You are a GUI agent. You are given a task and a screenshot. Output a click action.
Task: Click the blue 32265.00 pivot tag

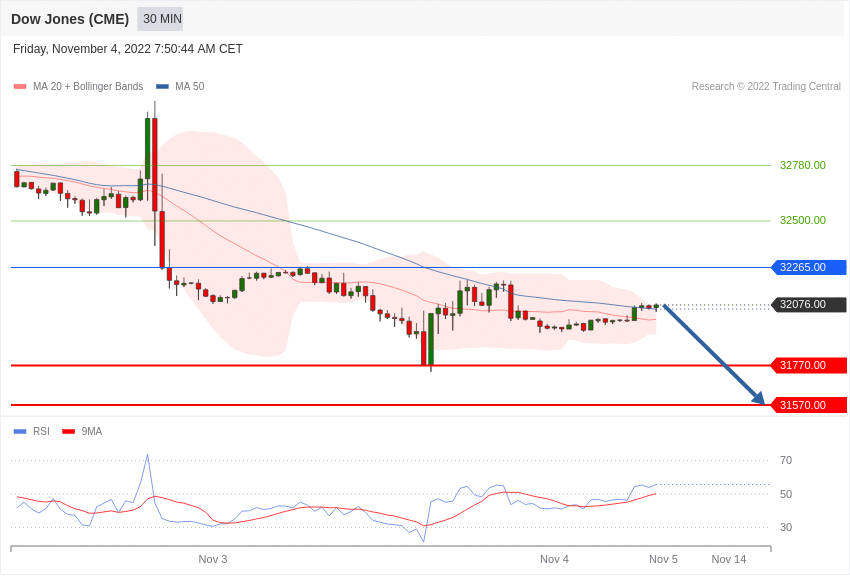[809, 267]
